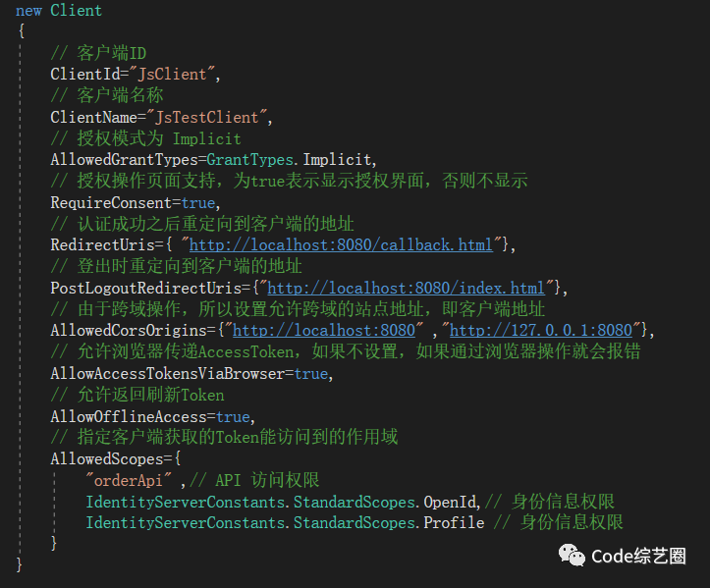Viewport: 710px width, 588px height.
Task: Click the comment "// 登出时重定向到客户端的地址"
Action: [176, 266]
